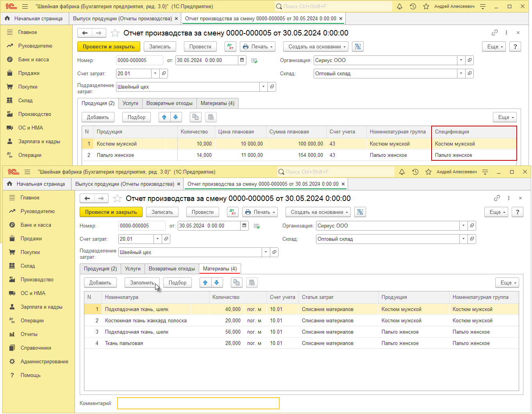532x414 pixels.
Task: Click Добавить button on lower Материалы tab
Action: coord(100,283)
